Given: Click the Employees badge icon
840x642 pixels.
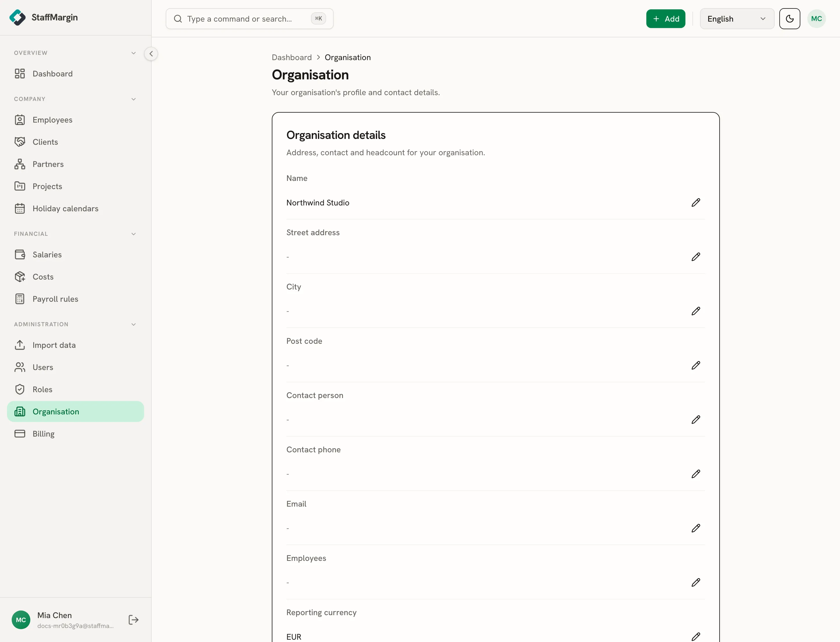Looking at the screenshot, I should click(20, 120).
